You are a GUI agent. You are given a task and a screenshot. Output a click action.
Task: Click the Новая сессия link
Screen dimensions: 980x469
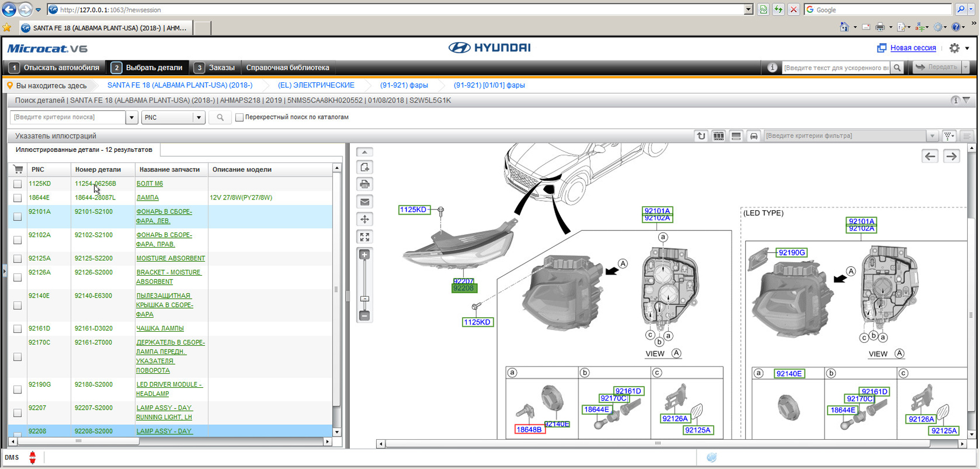pyautogui.click(x=913, y=48)
